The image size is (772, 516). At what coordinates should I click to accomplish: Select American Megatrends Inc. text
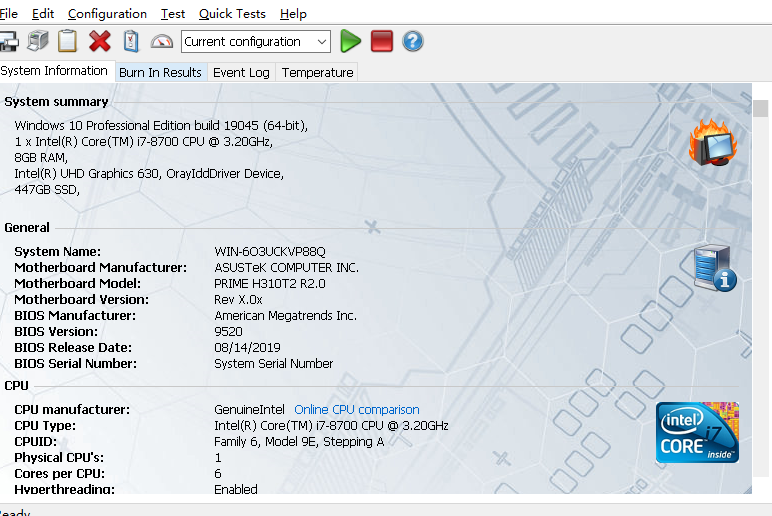tap(286, 316)
